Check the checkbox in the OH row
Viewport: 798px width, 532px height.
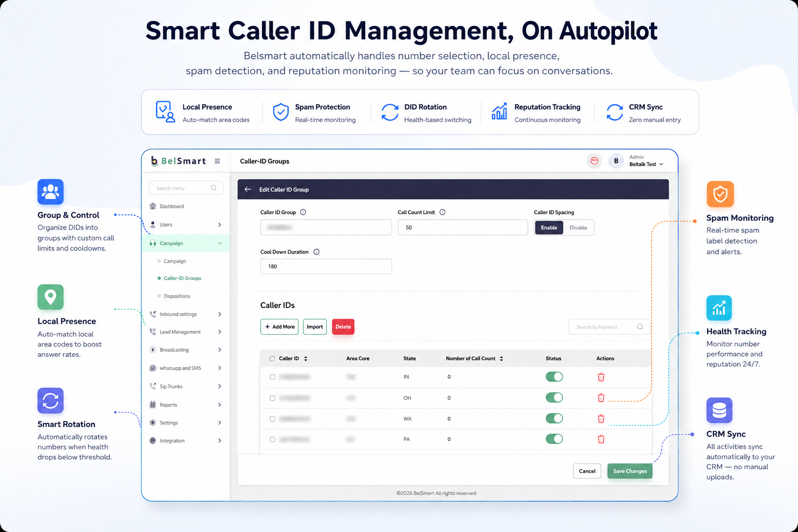272,398
